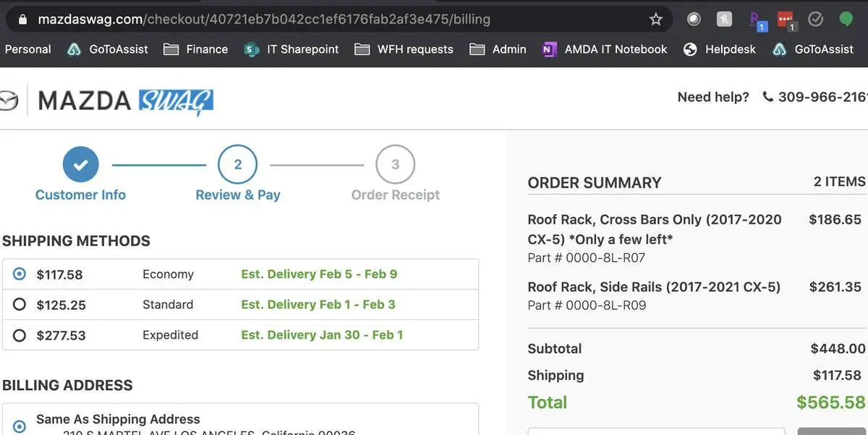Click the phone icon beside the help number

pyautogui.click(x=767, y=96)
